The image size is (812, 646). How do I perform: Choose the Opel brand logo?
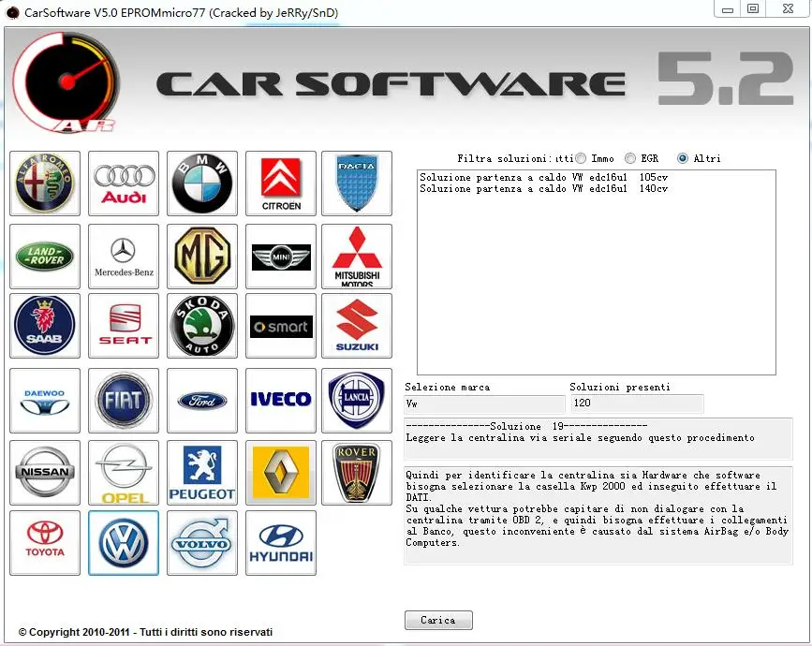pyautogui.click(x=124, y=473)
